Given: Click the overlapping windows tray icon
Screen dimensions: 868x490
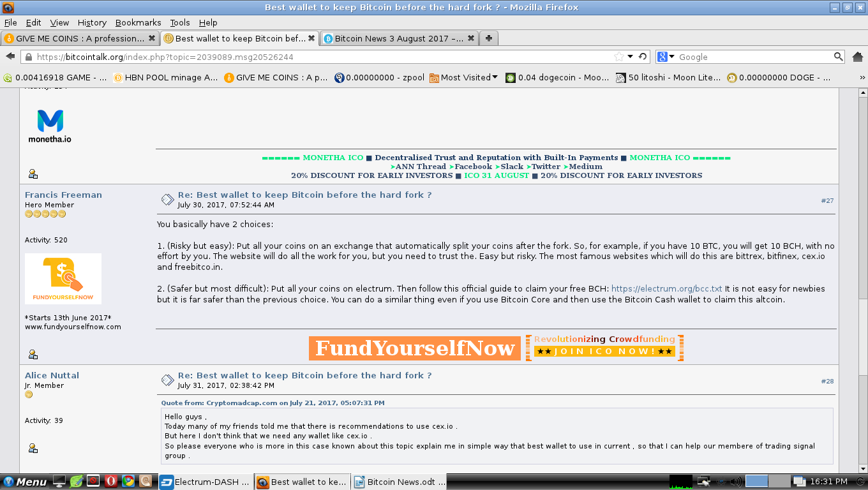Looking at the screenshot, I should [799, 482].
